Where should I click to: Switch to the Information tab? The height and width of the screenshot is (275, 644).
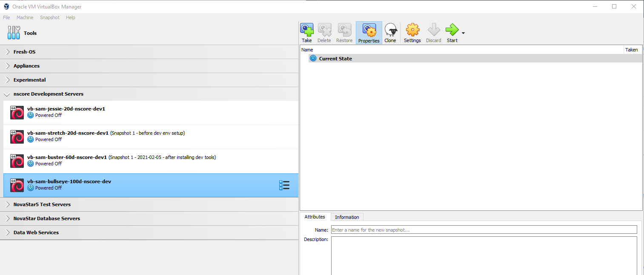[x=346, y=217]
